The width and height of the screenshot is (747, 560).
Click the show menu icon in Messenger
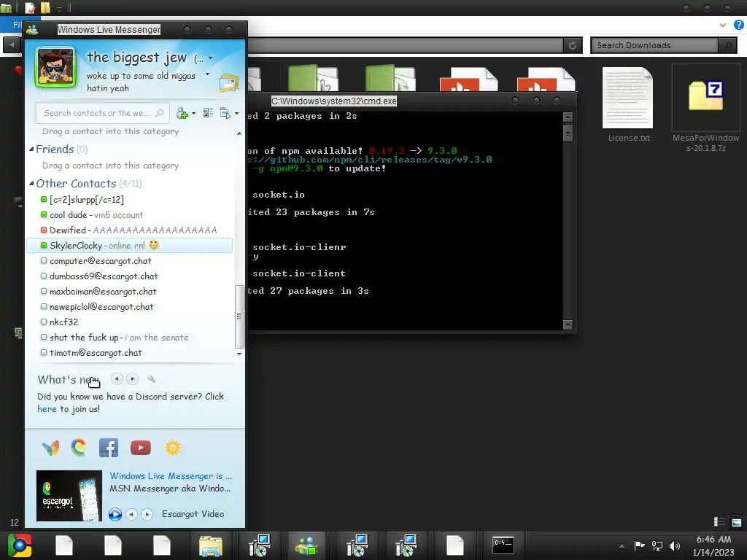[x=225, y=113]
